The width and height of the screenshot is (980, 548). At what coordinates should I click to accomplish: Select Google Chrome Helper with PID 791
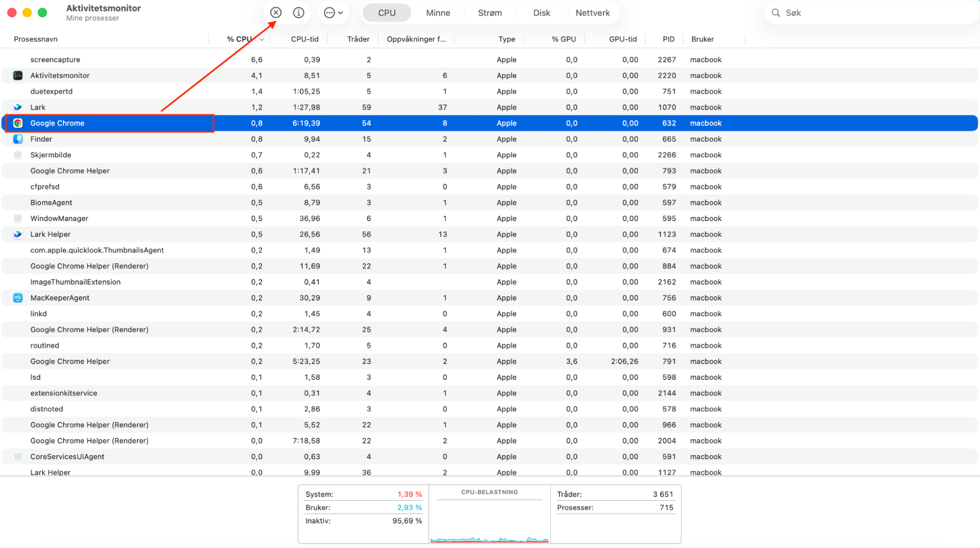[x=70, y=362]
